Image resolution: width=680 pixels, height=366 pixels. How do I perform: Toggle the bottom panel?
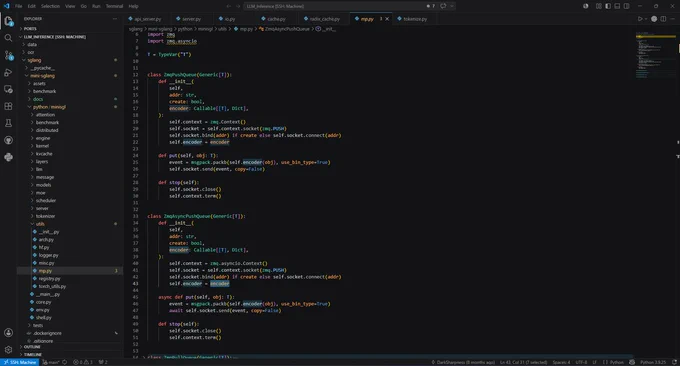[x=617, y=6]
